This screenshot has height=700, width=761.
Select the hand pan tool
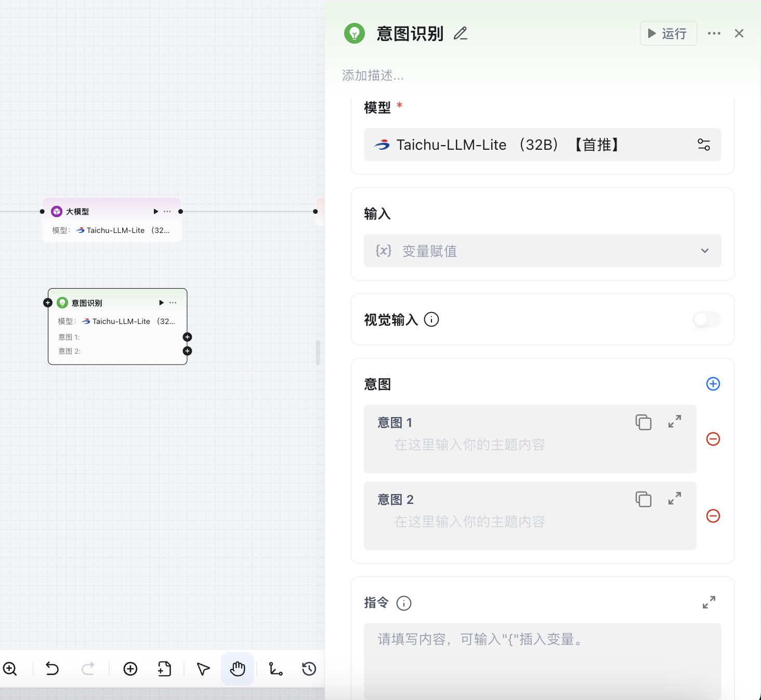[x=238, y=669]
